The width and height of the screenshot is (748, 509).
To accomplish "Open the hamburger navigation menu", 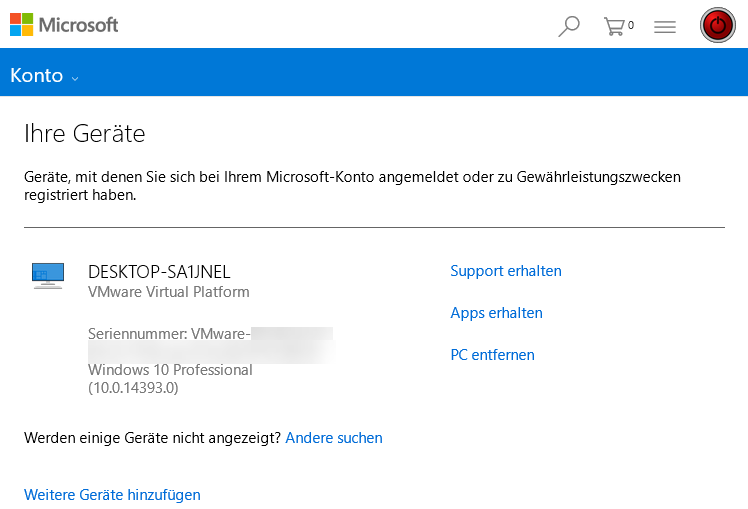I will pos(665,27).
